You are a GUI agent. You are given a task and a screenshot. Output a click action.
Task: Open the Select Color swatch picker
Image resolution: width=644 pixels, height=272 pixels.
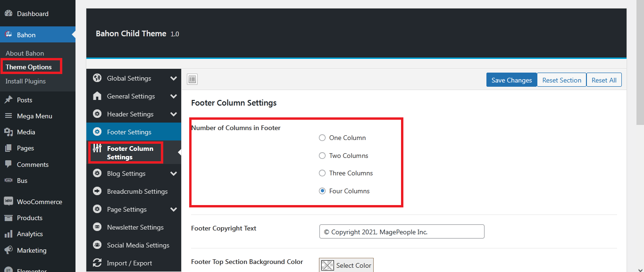[x=346, y=265]
